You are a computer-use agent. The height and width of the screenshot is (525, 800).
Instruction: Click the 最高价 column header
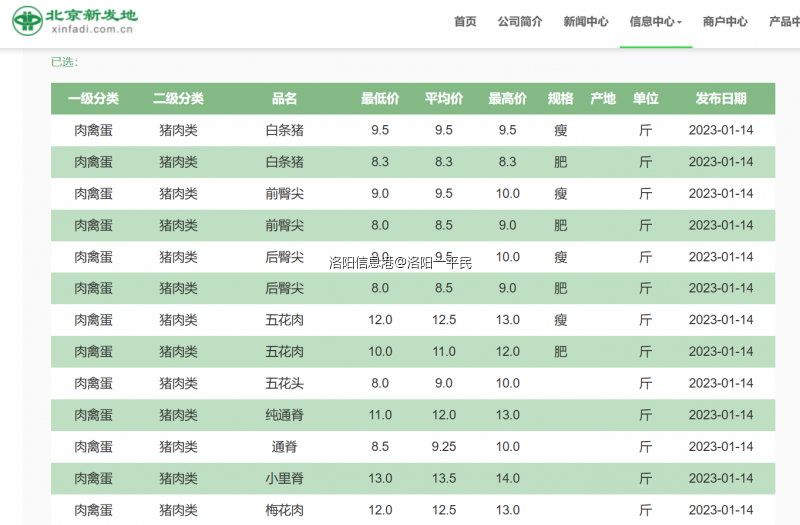(508, 98)
